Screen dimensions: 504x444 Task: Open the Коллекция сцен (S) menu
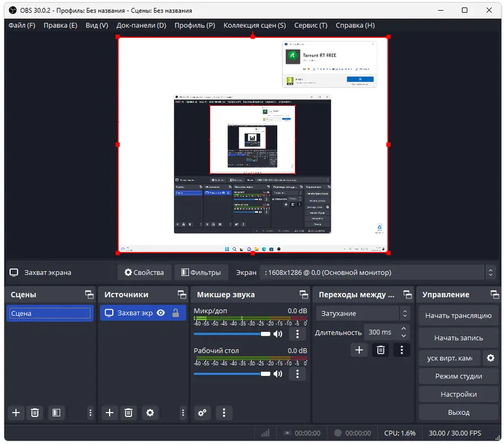(x=255, y=25)
